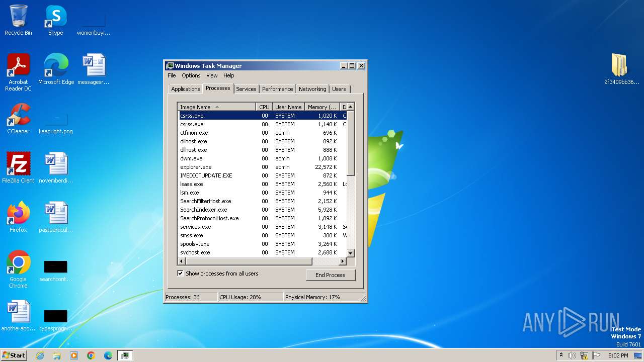Viewport: 644px width, 362px height.
Task: Click the horizontal scroll-left arrow
Action: (182, 261)
